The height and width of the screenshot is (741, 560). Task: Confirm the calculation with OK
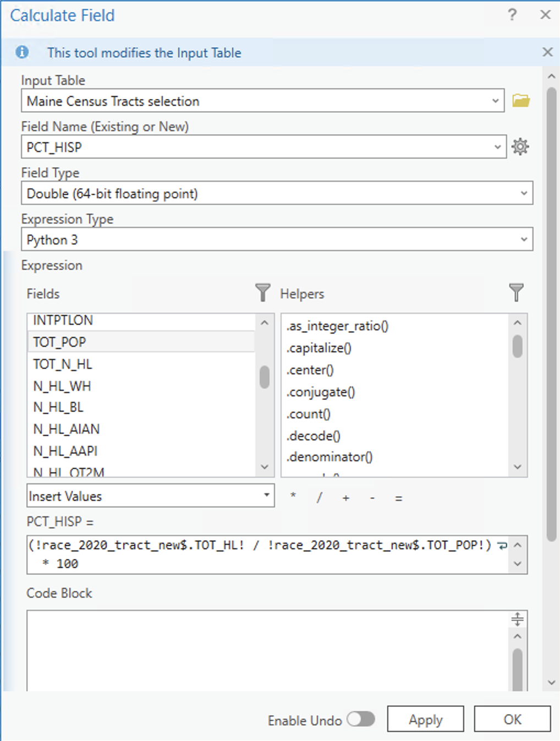click(512, 719)
